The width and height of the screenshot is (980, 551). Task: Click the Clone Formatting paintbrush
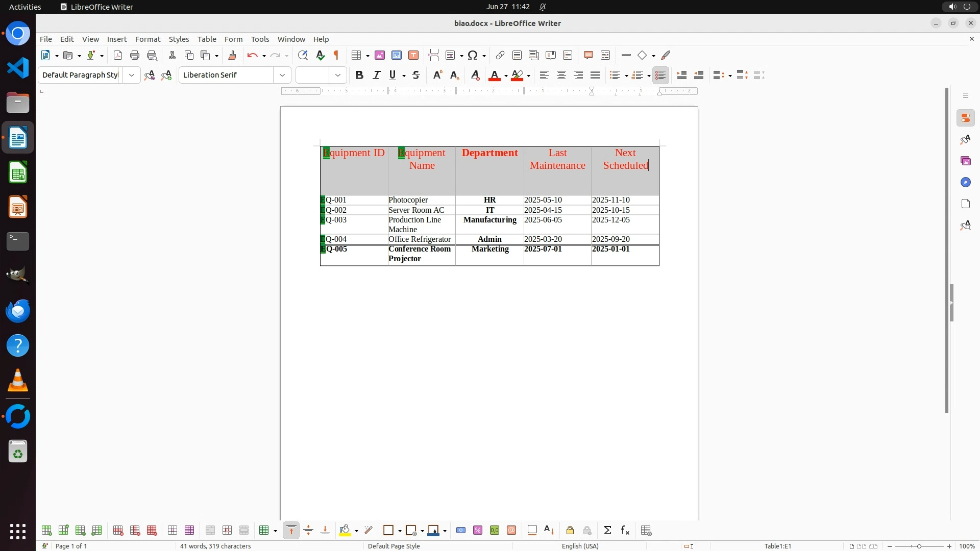tap(232, 56)
